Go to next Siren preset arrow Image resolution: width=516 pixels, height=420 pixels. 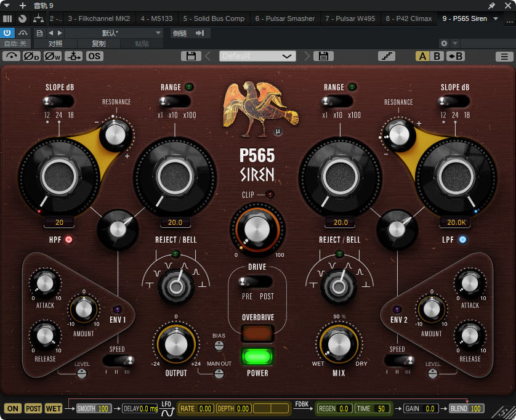[x=307, y=56]
